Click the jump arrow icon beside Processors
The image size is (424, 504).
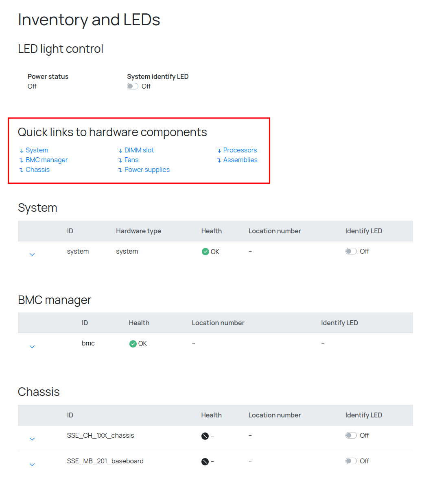[x=219, y=151]
